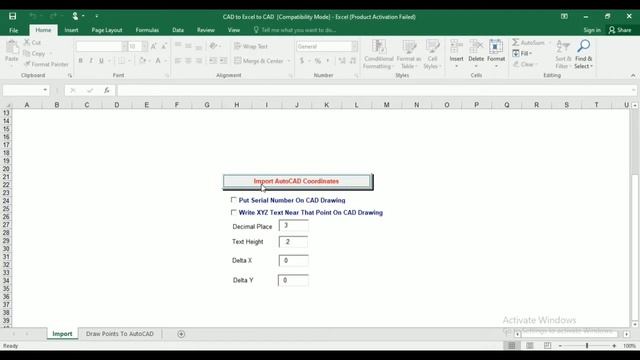Click the AutoSum sigma icon
640x360 pixels.
click(516, 42)
